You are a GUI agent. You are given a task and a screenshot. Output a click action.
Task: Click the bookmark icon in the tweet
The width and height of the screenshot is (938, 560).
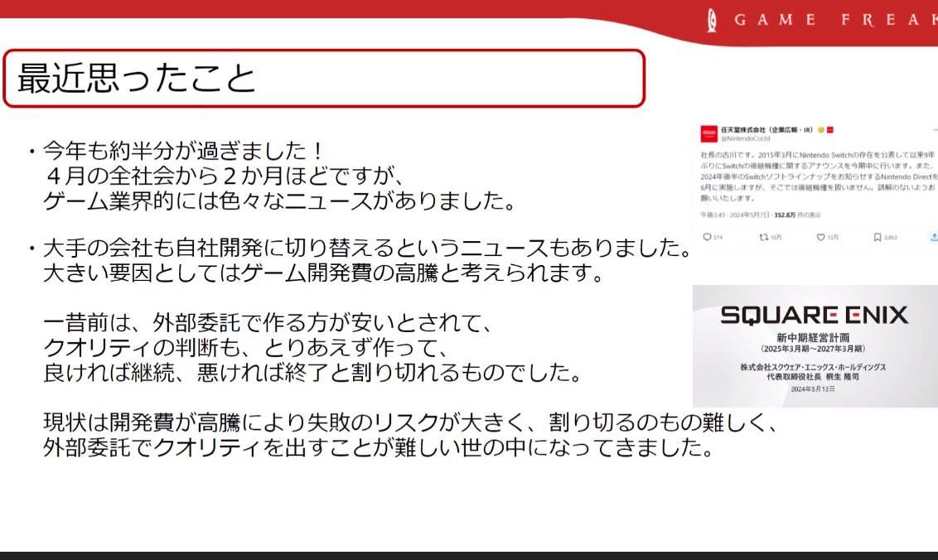pyautogui.click(x=877, y=238)
